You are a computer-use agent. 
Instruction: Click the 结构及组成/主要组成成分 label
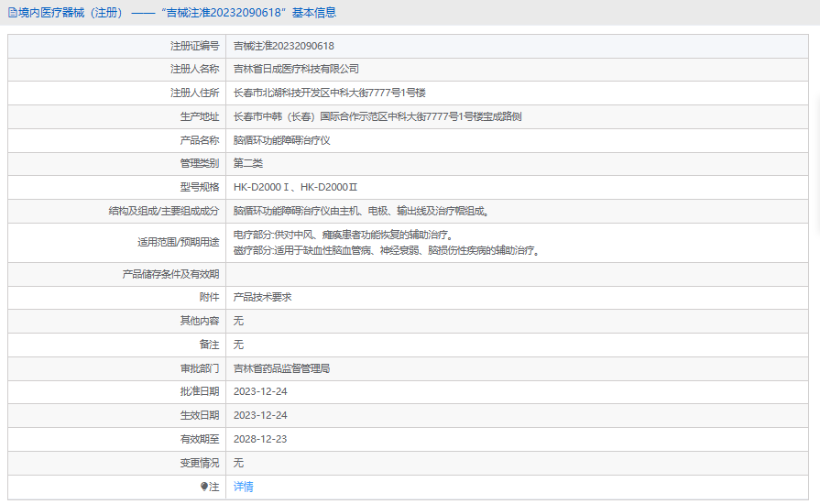click(x=164, y=211)
